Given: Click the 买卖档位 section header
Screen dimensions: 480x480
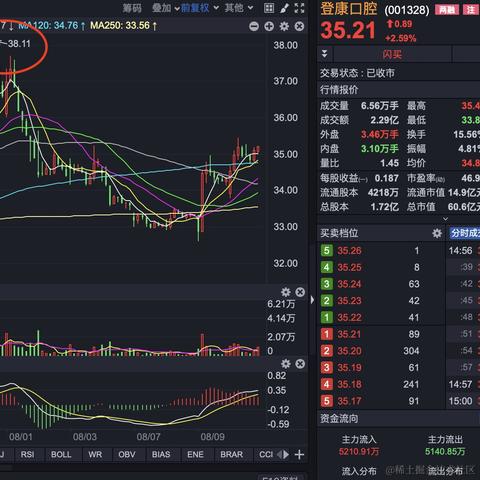Looking at the screenshot, I should [x=339, y=233].
